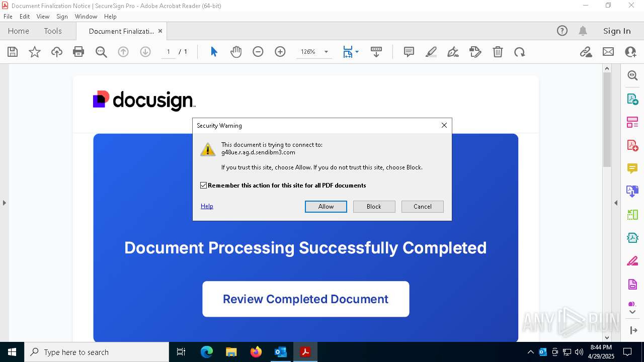The height and width of the screenshot is (362, 644).
Task: Select the Highlight text tool
Action: coord(431,52)
